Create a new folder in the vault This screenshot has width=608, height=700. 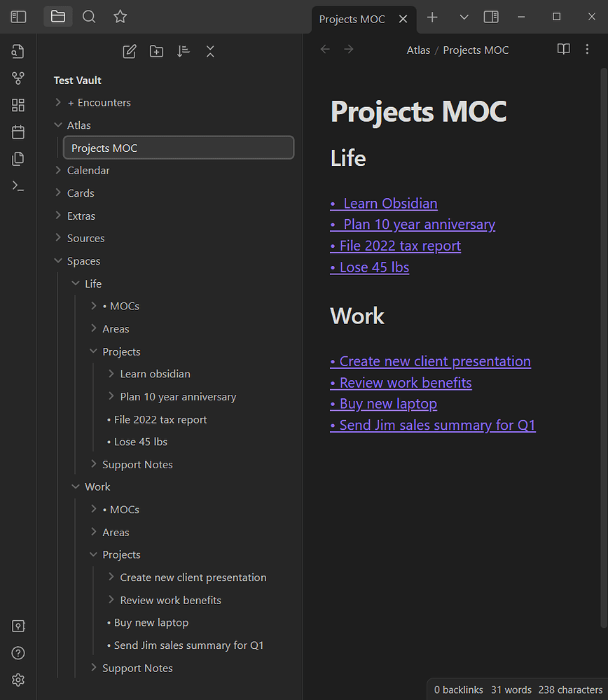click(x=156, y=51)
